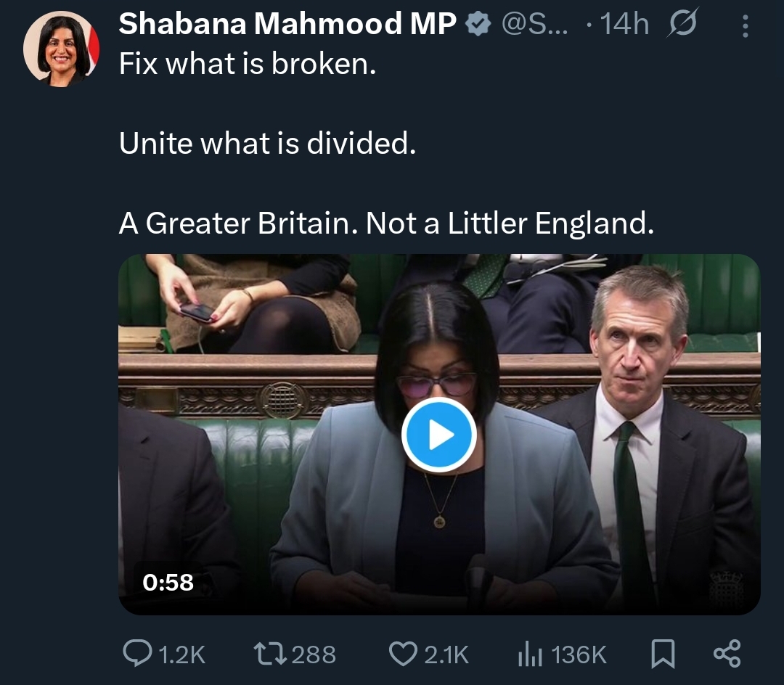Play the video with the blue play button
Image resolution: width=784 pixels, height=685 pixels.
click(439, 435)
